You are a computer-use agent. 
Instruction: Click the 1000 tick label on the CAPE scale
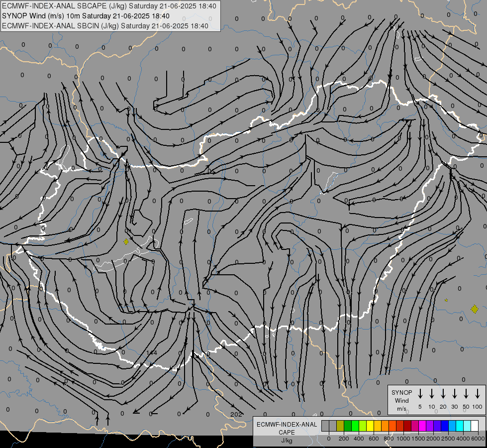coord(403,439)
